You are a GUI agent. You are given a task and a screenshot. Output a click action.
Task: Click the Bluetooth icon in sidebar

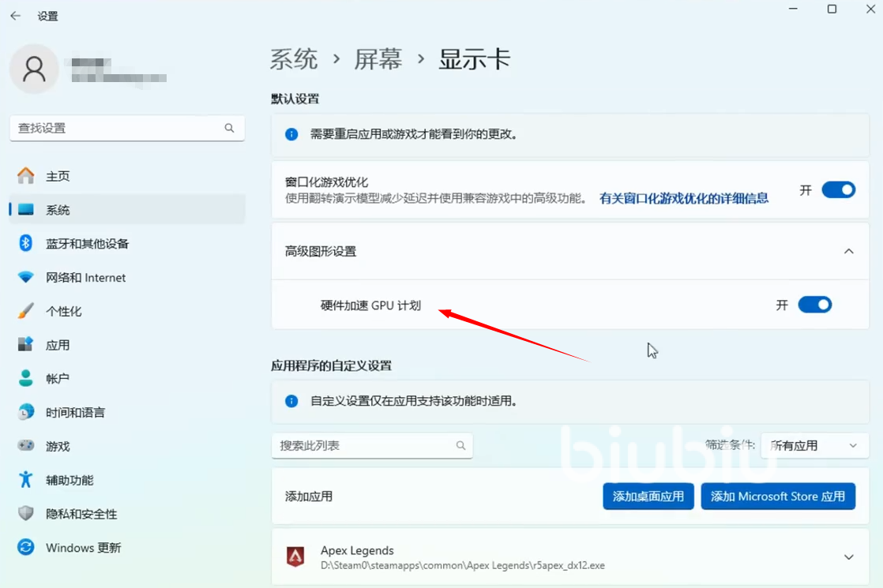25,243
